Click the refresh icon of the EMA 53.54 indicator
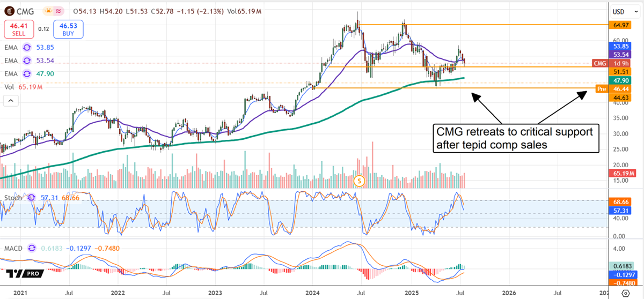Viewport: 644px width, 299px height. pyautogui.click(x=27, y=61)
